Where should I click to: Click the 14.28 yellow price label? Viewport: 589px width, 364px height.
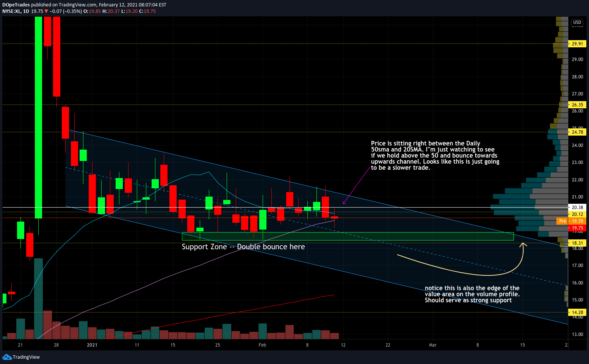pos(577,312)
